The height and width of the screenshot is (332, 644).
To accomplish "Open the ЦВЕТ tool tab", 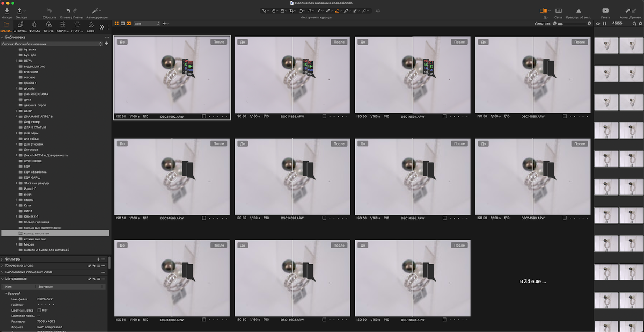I will [91, 26].
